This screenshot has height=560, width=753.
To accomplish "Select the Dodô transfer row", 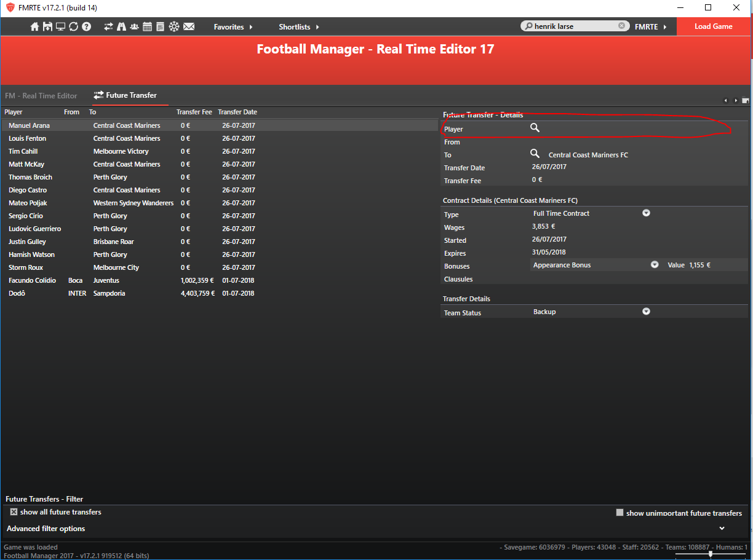I will (219, 293).
